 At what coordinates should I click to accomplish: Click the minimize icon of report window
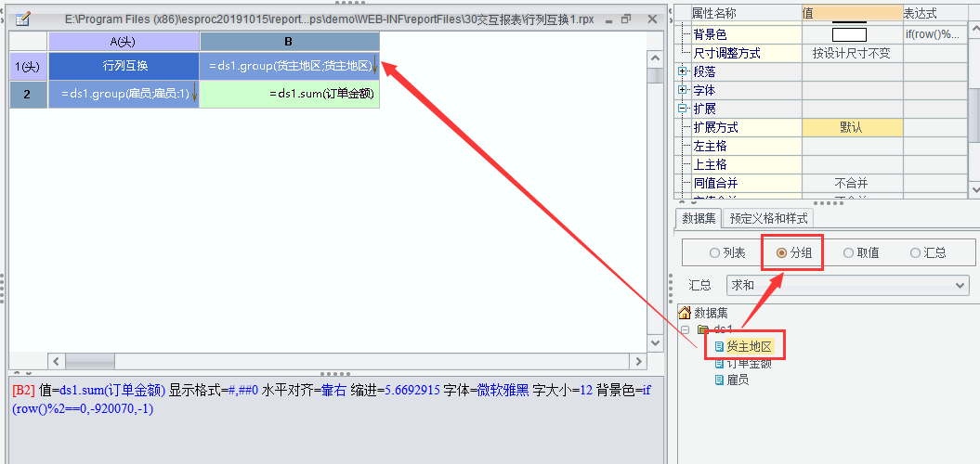[x=608, y=20]
